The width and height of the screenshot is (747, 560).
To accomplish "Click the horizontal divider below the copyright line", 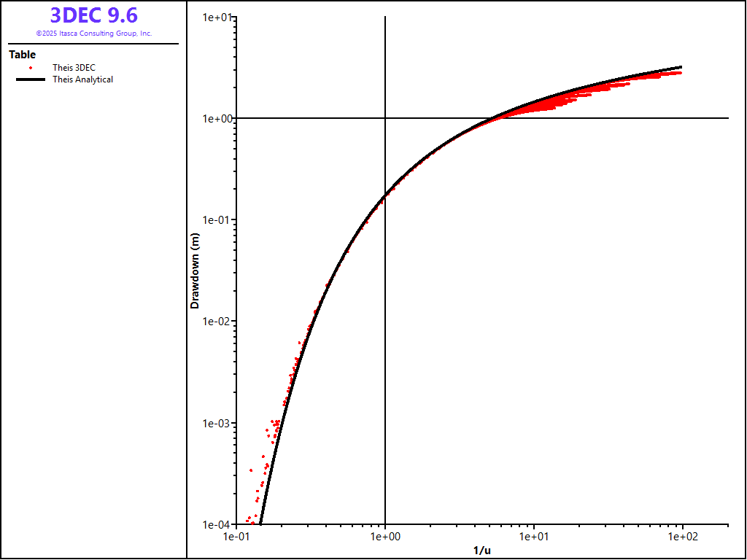I will pos(93,44).
